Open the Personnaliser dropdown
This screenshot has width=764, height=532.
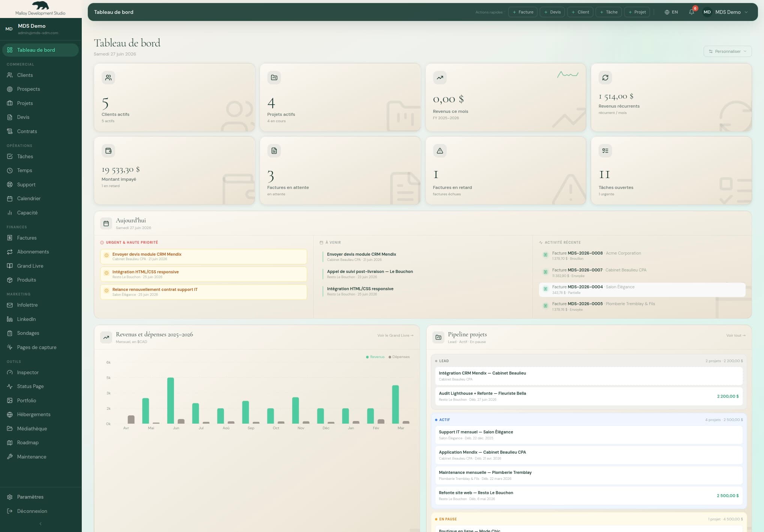coord(727,51)
